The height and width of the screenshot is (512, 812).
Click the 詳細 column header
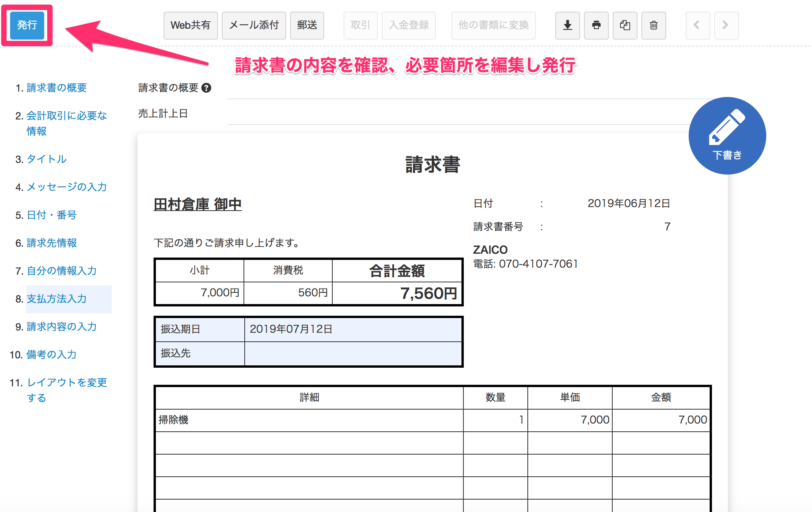tap(309, 398)
